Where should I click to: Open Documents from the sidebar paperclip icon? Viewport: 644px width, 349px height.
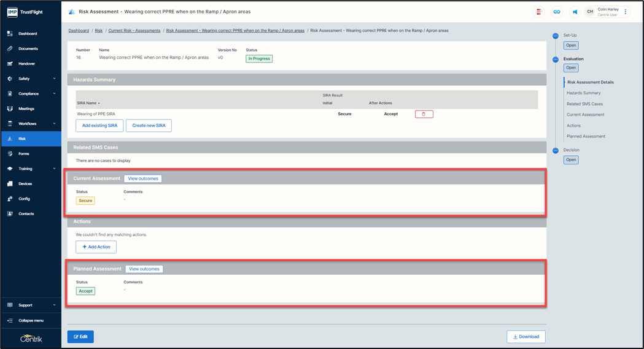pos(10,48)
